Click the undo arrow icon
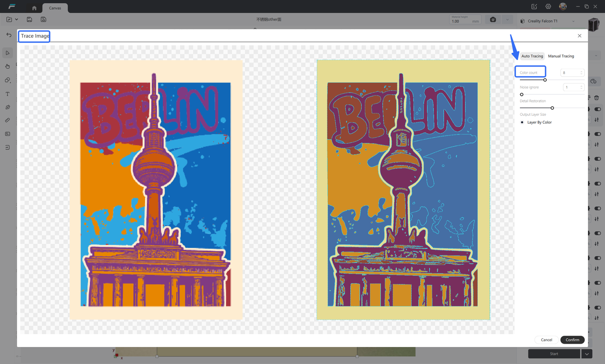Screen dimensions: 605x364 [9, 35]
